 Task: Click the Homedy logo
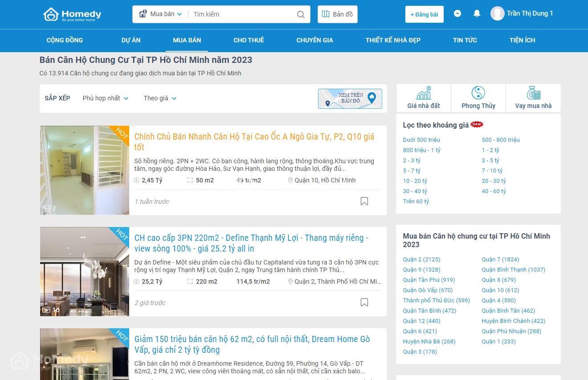tap(72, 14)
